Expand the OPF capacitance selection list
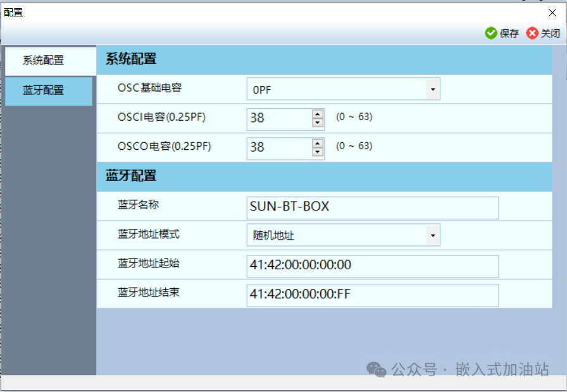The width and height of the screenshot is (567, 392). 342,89
